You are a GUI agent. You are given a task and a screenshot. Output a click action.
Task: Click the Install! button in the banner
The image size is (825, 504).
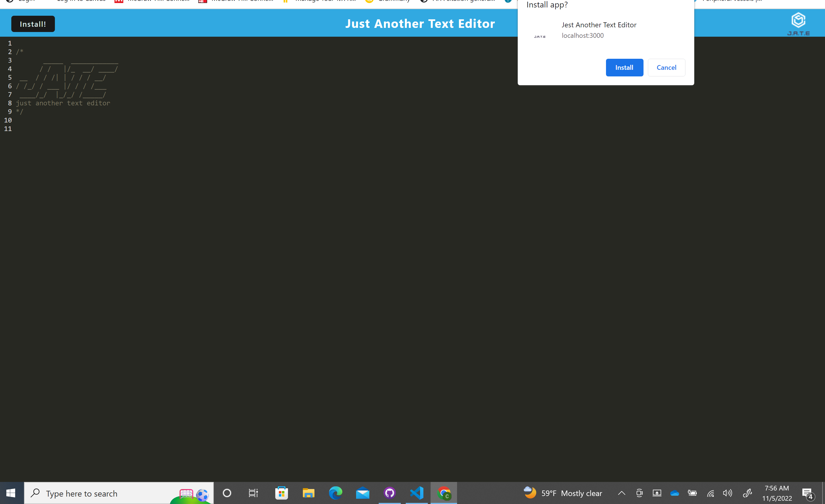click(x=33, y=23)
